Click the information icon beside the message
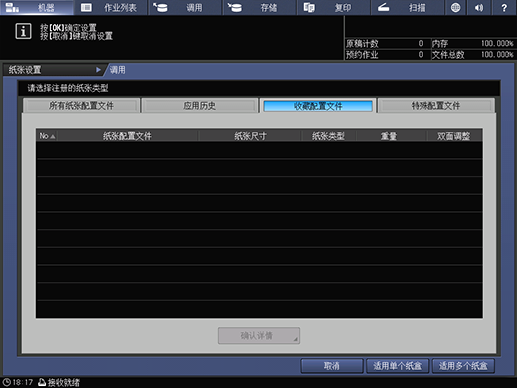This screenshot has height=388, width=517. click(23, 31)
